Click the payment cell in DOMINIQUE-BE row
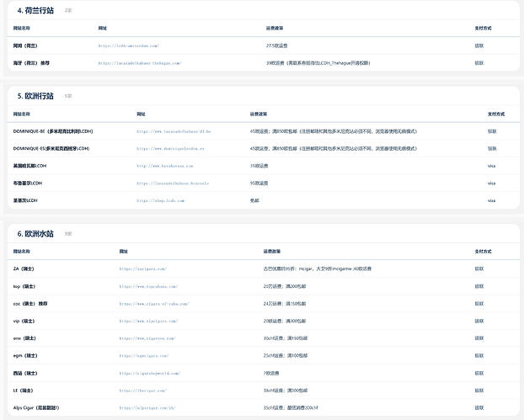The width and height of the screenshot is (524, 420). [x=492, y=131]
